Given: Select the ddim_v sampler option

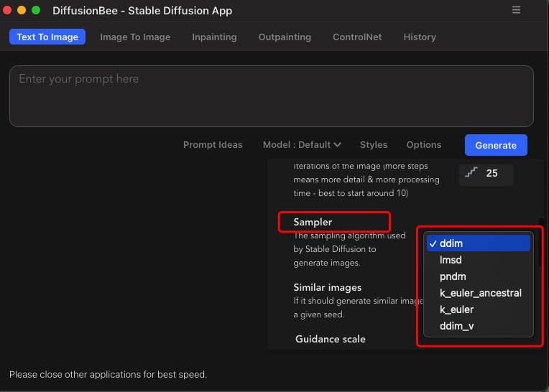Looking at the screenshot, I should click(479, 325).
